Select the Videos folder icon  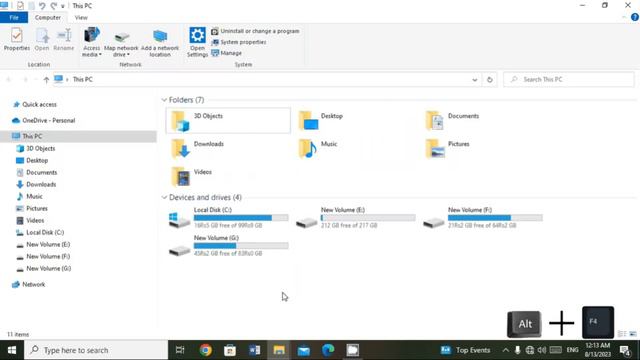pos(180,177)
